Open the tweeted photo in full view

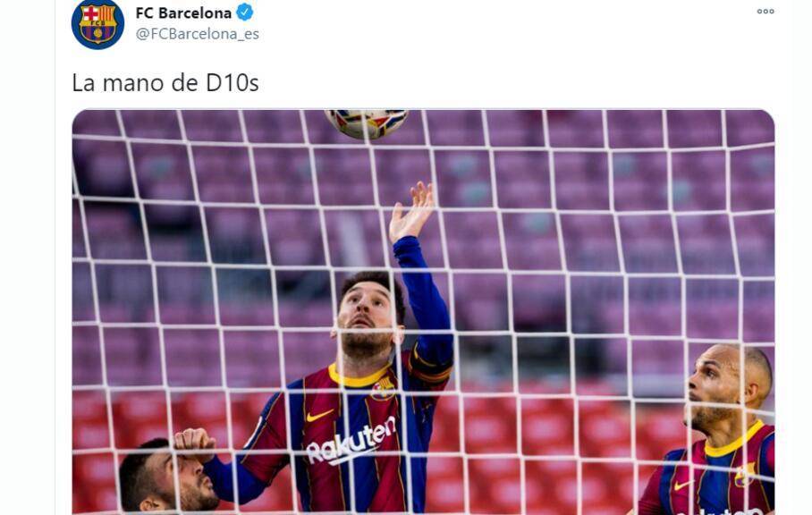pos(423,311)
